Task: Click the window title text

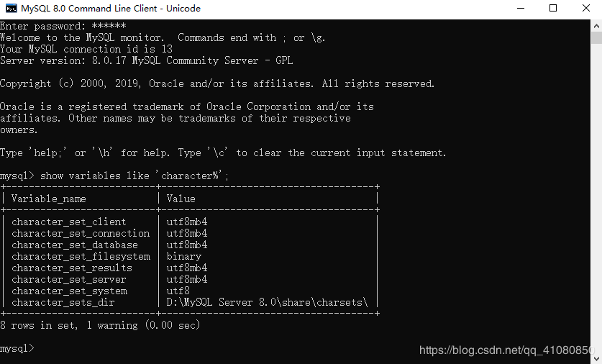Action: (x=111, y=9)
